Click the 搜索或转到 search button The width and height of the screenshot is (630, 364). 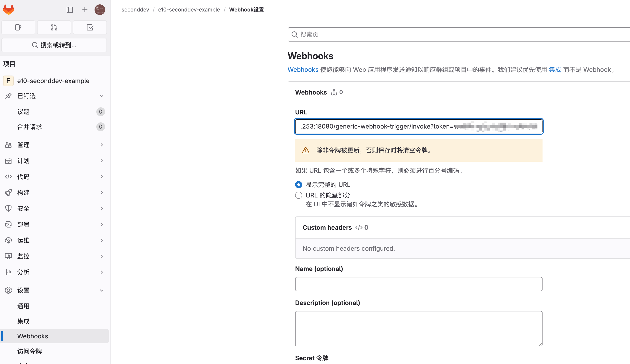point(54,45)
